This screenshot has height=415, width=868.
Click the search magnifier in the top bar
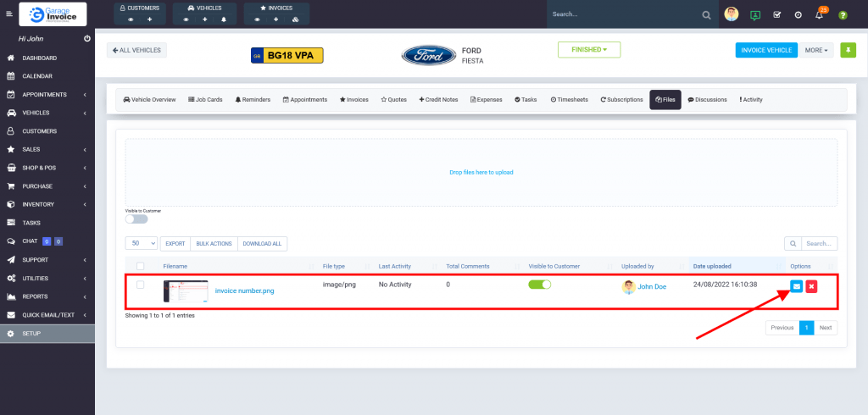tap(706, 15)
